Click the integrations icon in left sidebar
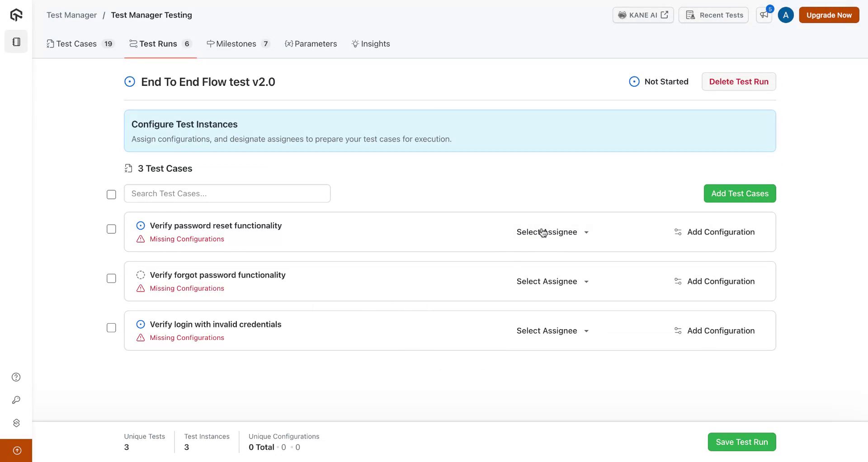868x462 pixels. pyautogui.click(x=16, y=423)
